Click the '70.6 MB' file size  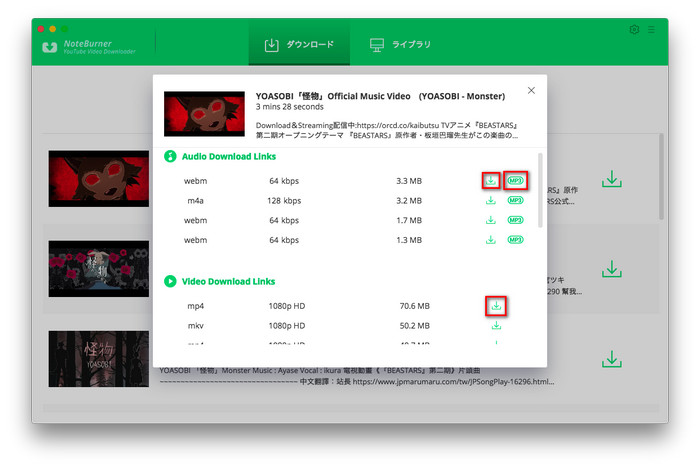tap(414, 306)
